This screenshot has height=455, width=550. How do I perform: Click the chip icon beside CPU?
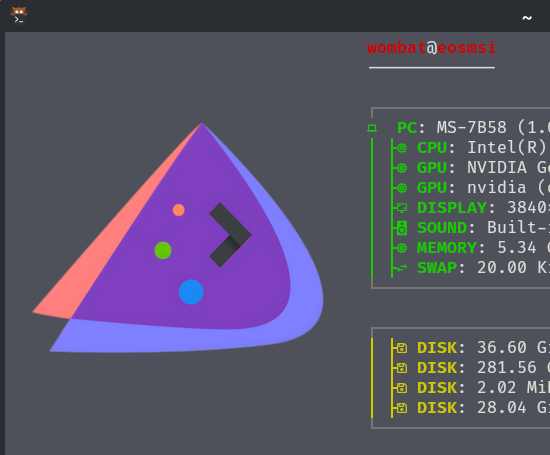(402, 148)
